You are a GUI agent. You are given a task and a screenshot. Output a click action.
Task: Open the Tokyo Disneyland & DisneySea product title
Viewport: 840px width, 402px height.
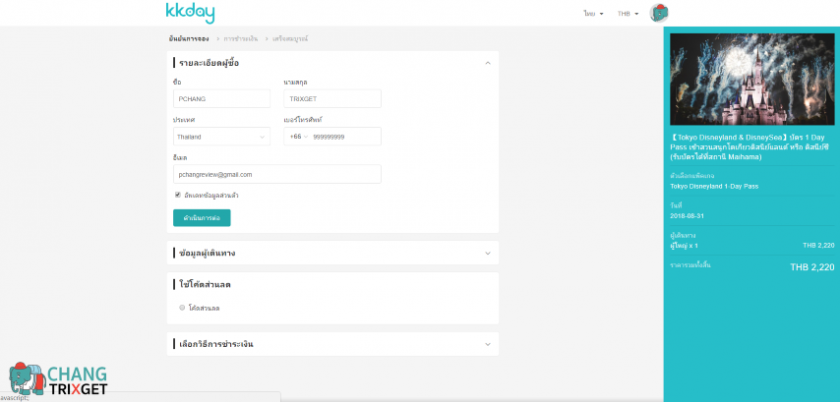point(748,147)
